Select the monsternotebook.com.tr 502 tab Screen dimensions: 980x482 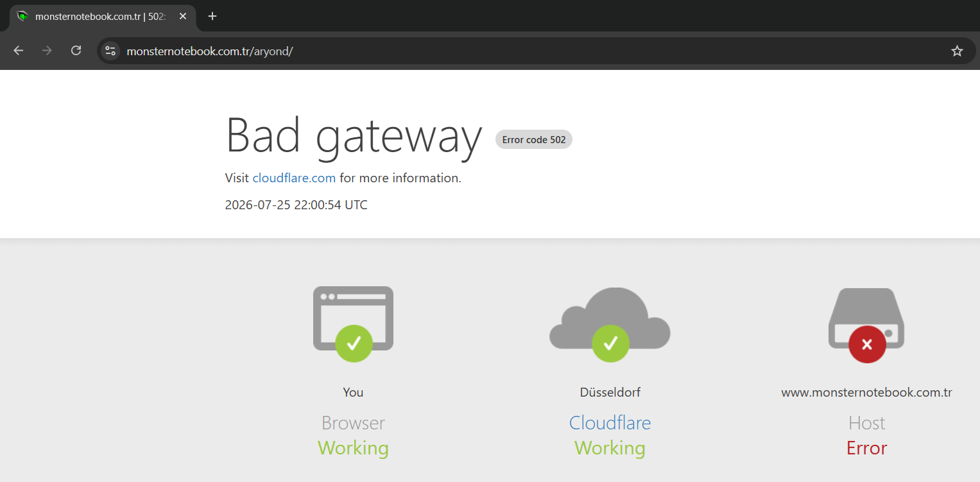[x=102, y=16]
